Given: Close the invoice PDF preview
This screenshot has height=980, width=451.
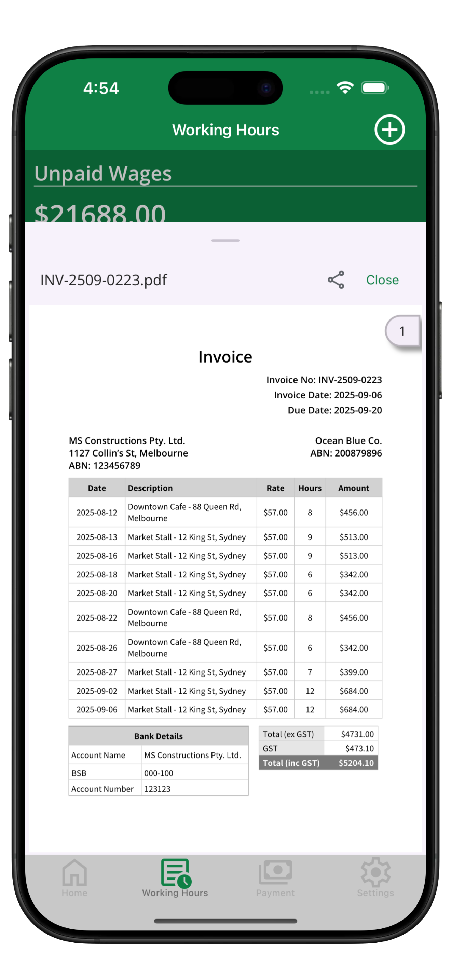Looking at the screenshot, I should tap(382, 280).
